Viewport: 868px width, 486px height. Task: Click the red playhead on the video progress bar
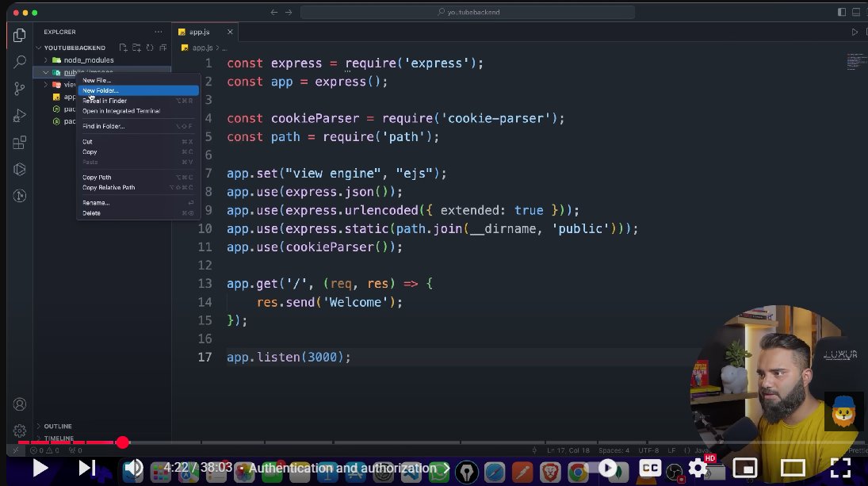(122, 442)
